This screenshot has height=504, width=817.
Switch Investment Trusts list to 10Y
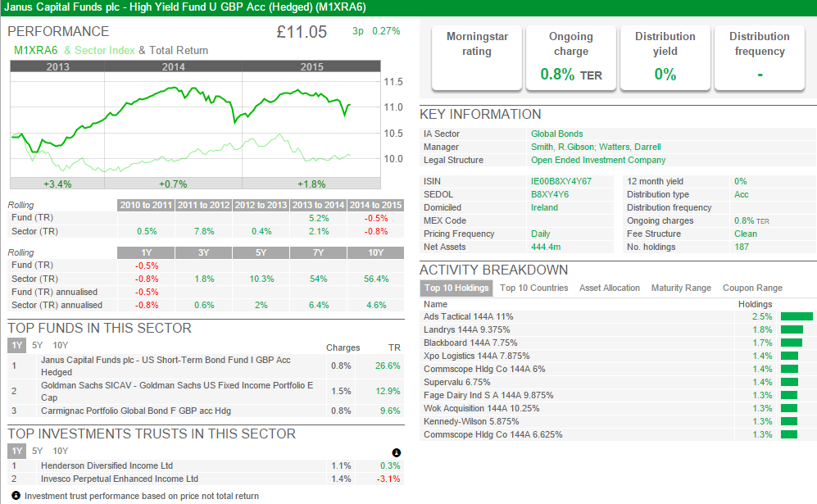pos(61,451)
